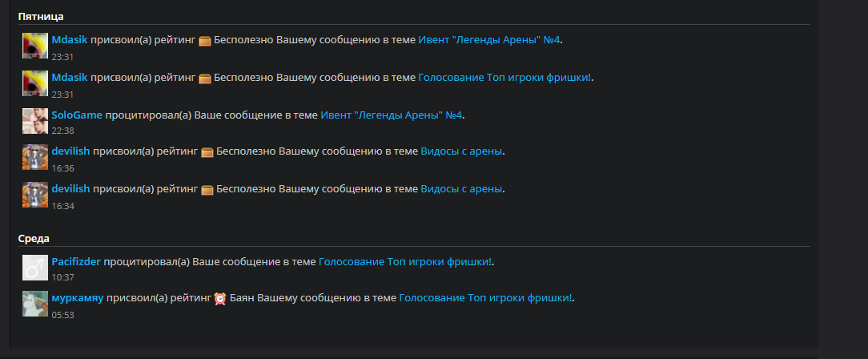
Task: Visit Pacifizder's profile via username
Action: [x=75, y=262]
